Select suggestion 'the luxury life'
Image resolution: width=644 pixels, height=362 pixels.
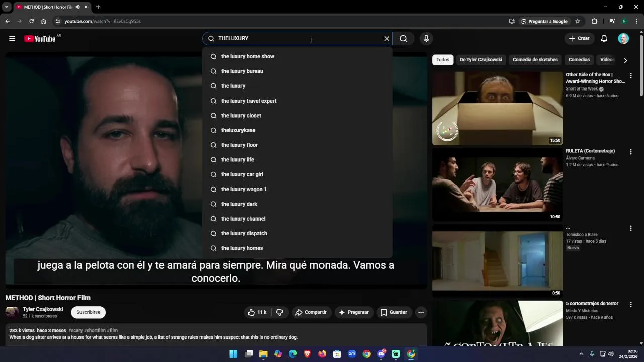tap(297, 160)
